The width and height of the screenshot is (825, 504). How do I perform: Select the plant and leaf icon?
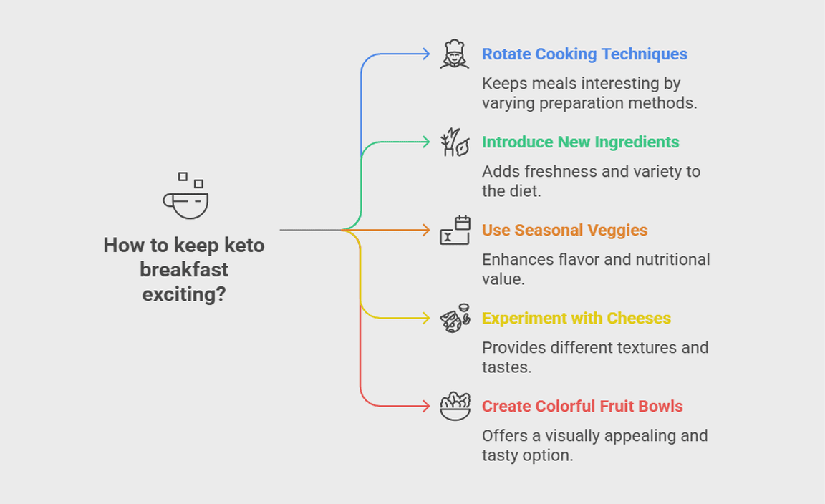click(455, 142)
